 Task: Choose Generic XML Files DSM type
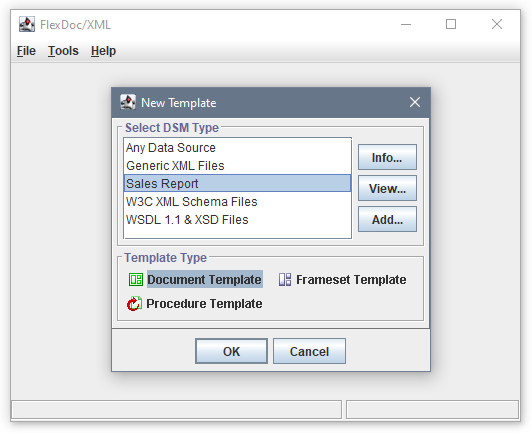(x=238, y=166)
